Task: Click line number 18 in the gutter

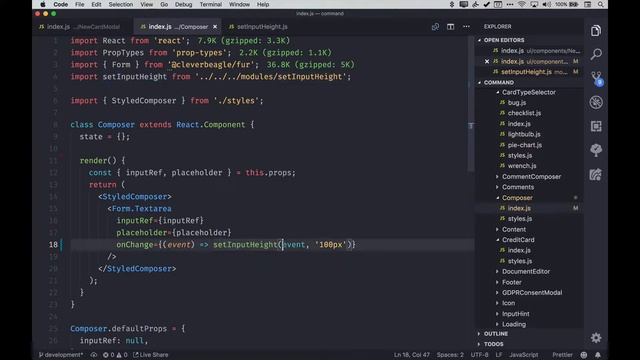Action: point(53,244)
